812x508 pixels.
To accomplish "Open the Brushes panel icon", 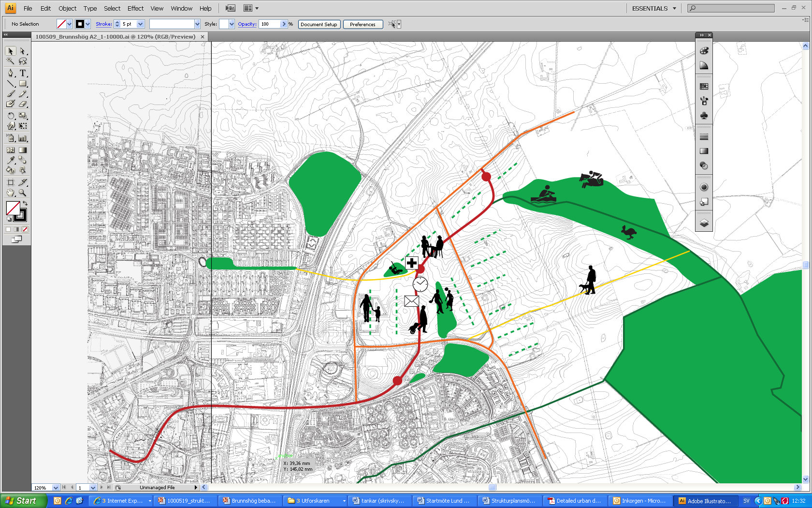I will click(704, 101).
